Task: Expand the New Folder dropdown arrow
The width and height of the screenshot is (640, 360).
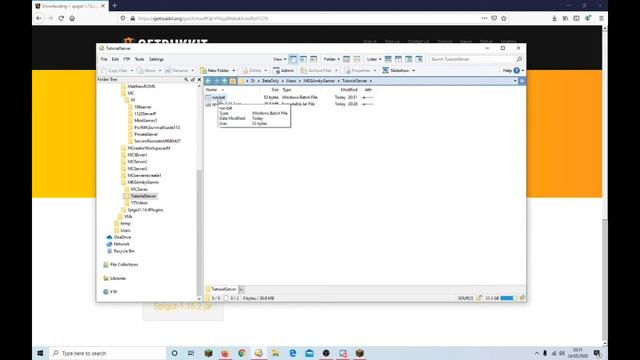Action: point(233,71)
